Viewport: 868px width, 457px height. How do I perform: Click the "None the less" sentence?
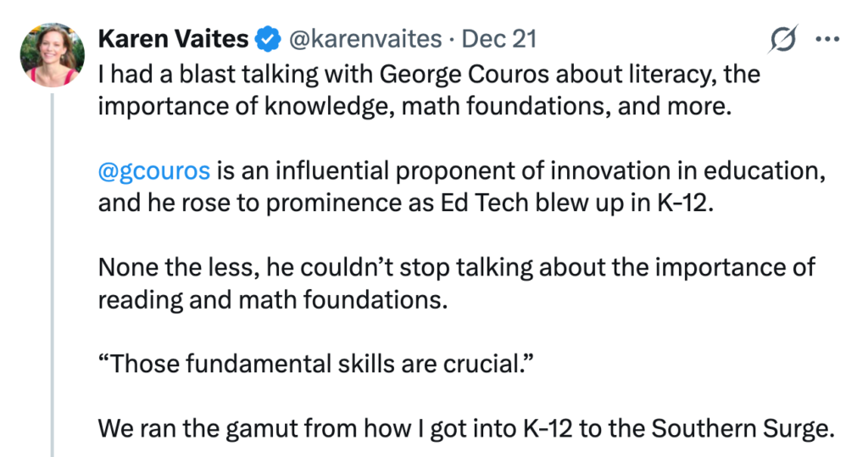[x=456, y=266]
